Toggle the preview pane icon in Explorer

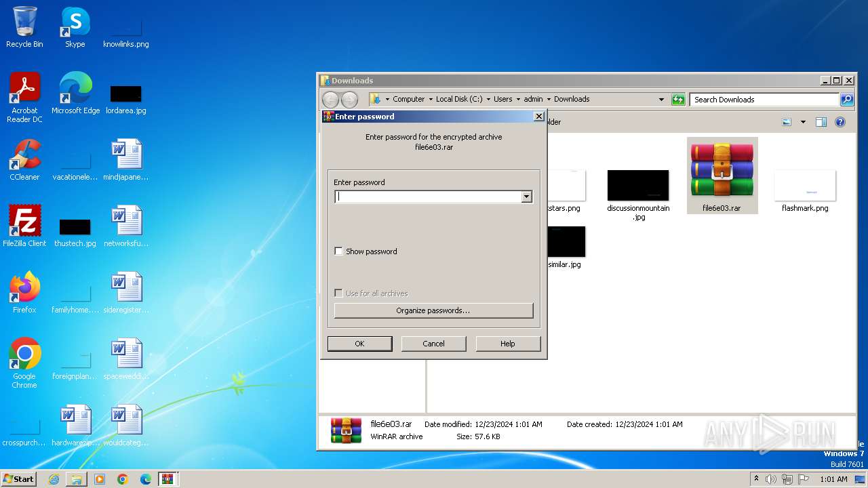[x=821, y=122]
